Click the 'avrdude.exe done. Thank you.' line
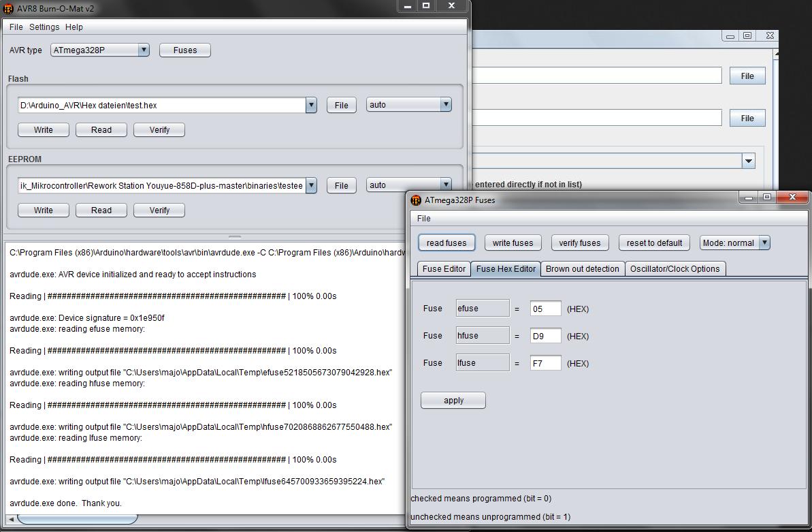The image size is (812, 532). 65,503
